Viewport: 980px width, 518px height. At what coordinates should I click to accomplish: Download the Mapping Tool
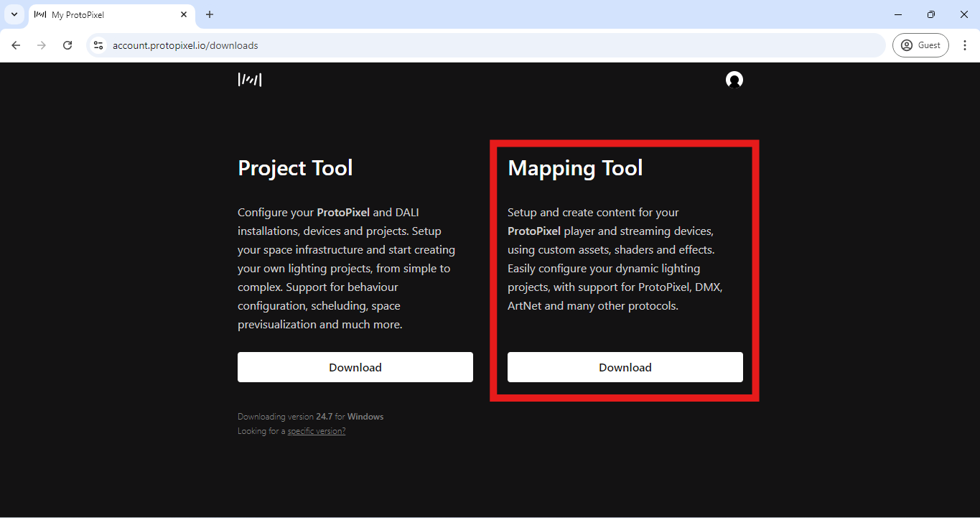coord(625,366)
